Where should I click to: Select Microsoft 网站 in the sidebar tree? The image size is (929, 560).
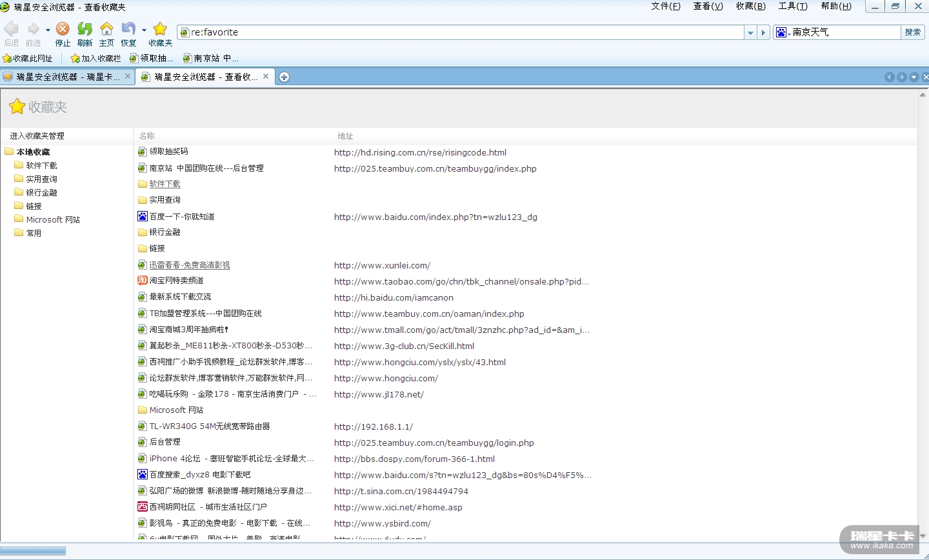pos(53,219)
